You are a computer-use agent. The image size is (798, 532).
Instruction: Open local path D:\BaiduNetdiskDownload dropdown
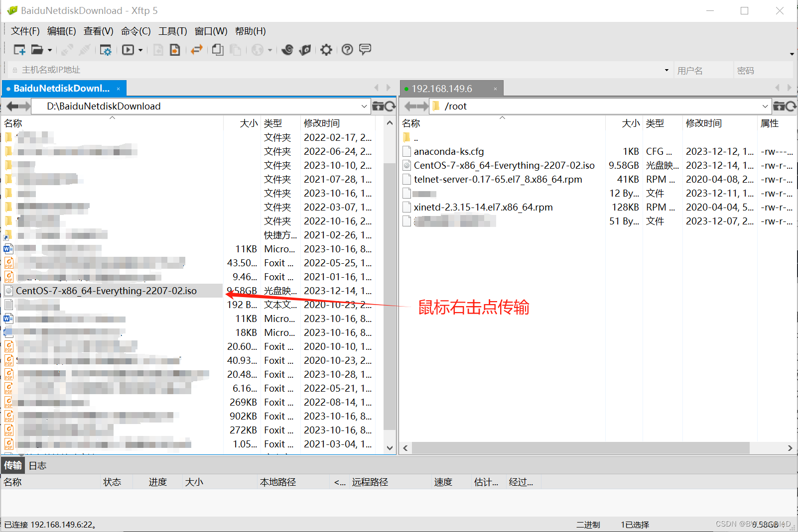click(x=364, y=106)
